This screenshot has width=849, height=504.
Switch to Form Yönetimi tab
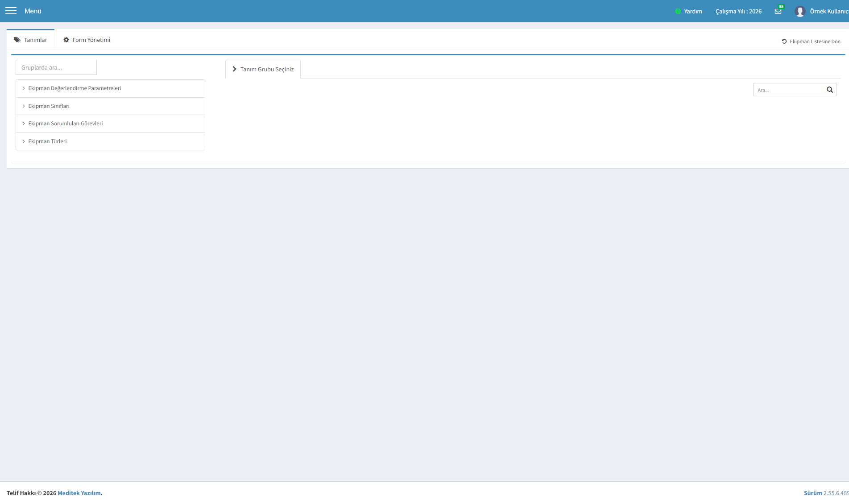point(87,40)
